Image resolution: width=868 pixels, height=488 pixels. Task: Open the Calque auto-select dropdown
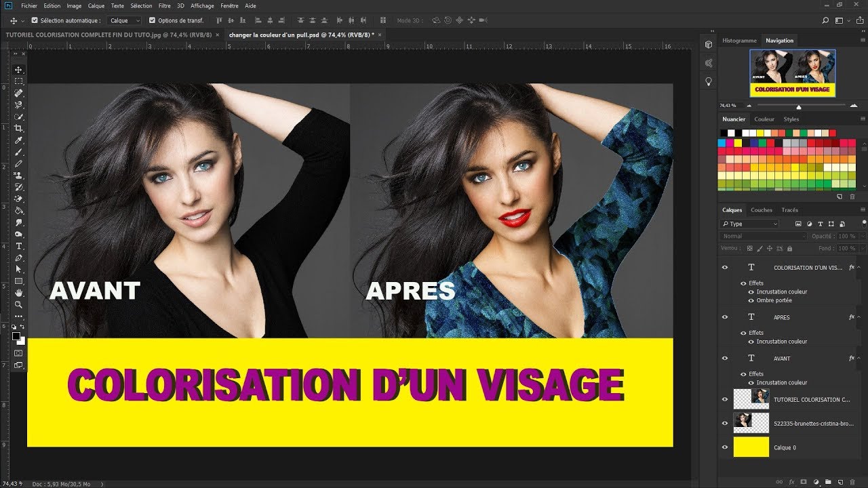click(125, 21)
